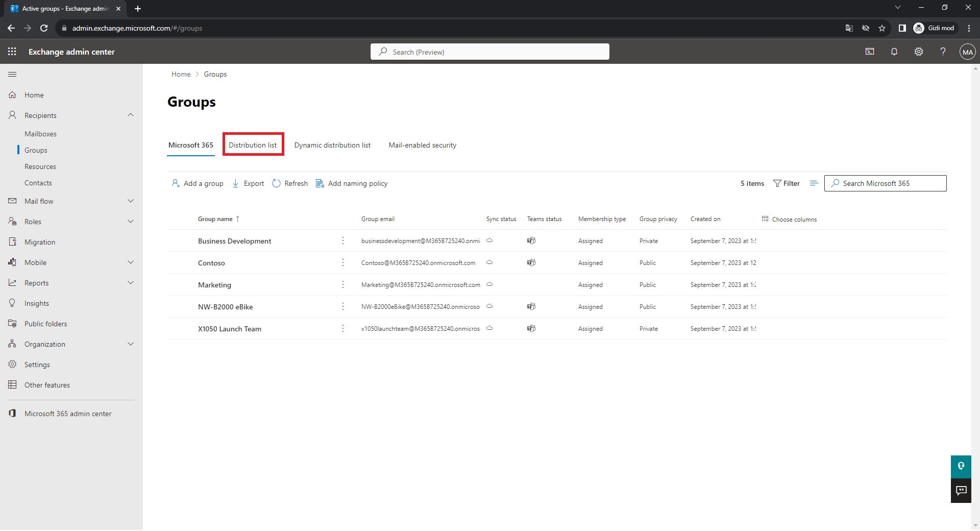Viewport: 980px width, 531px height.
Task: Switch to the Distribution list tab
Action: pos(253,145)
